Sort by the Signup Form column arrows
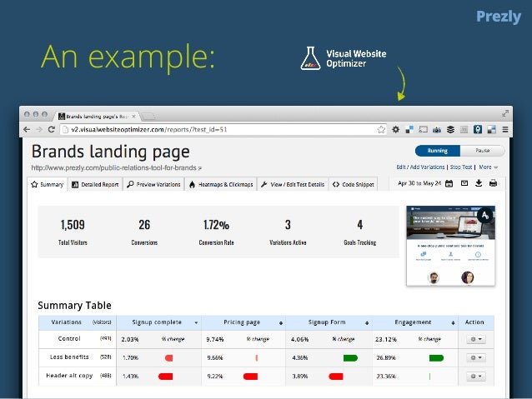532x399 pixels. click(367, 323)
